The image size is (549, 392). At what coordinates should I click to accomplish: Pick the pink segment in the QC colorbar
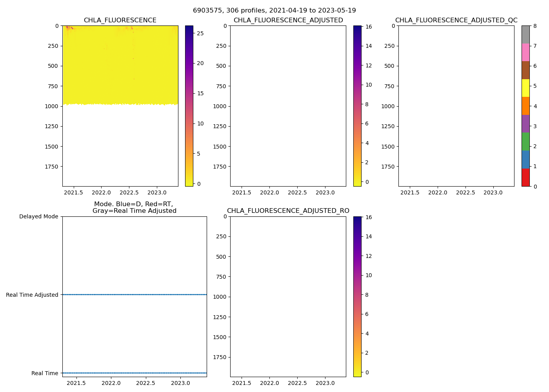[x=525, y=52]
